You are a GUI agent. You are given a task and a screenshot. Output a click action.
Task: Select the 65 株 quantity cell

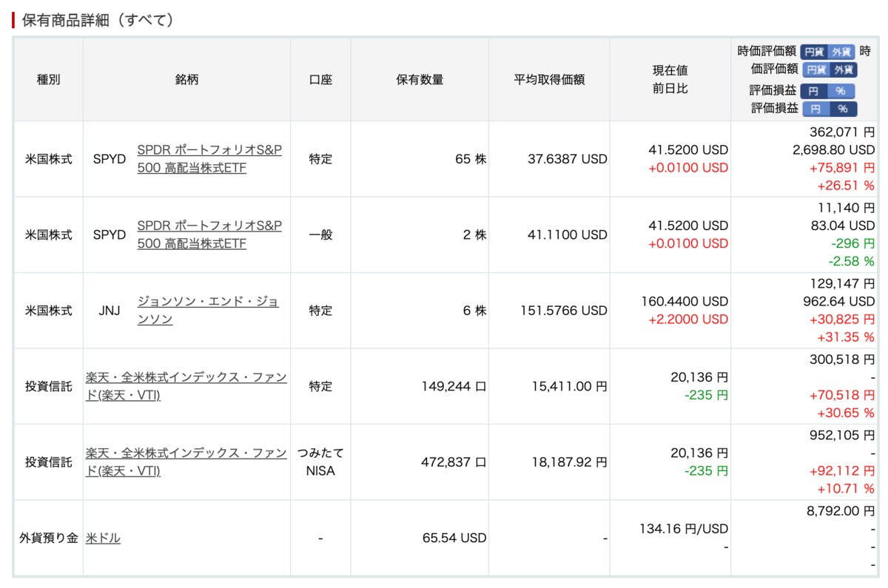coord(420,159)
